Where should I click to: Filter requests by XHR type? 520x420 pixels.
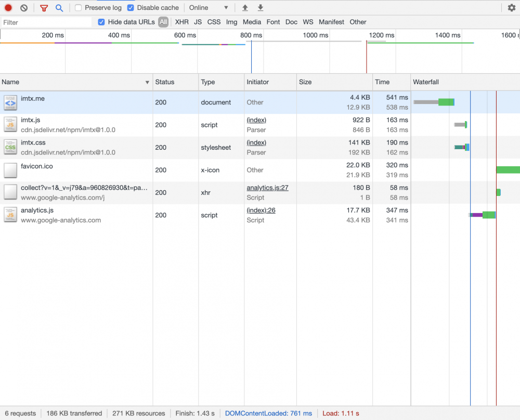click(181, 22)
